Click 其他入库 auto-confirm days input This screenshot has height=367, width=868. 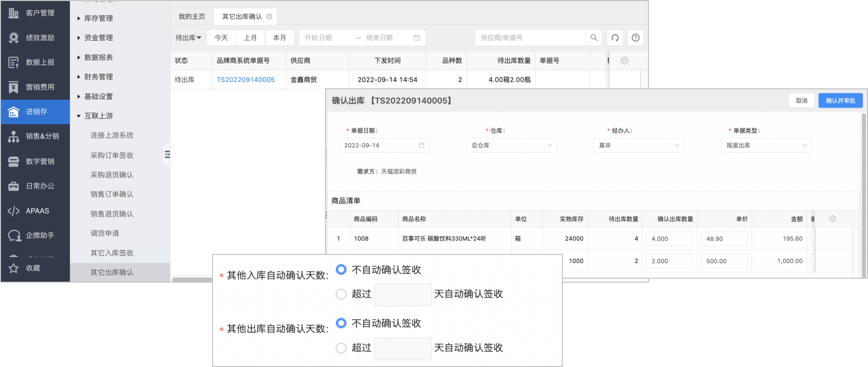[x=403, y=295]
